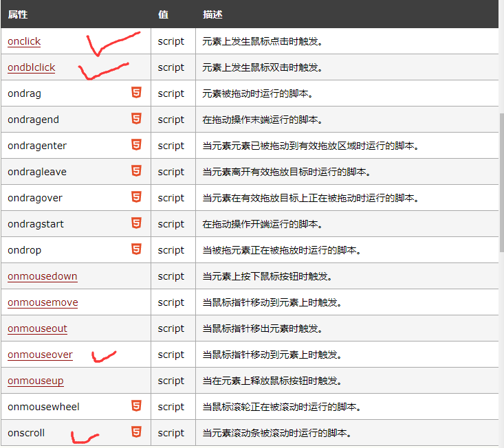Click the vertical scrollbar thumb
The image size is (504, 448).
[501, 182]
